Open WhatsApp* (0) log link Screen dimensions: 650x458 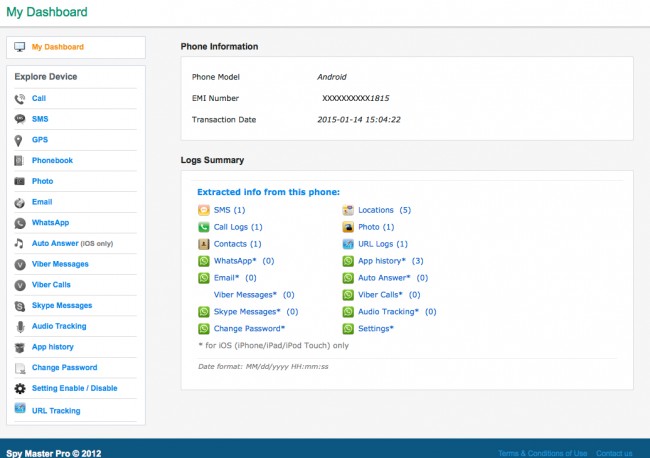click(244, 261)
